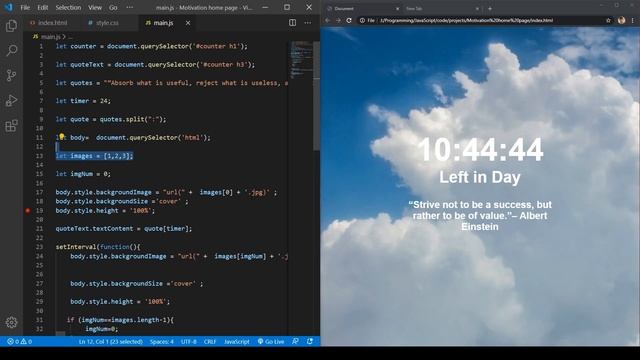Screen dimensions: 640x360
Task: Click line 21 quoteText.textContent statement
Action: [x=124, y=229]
